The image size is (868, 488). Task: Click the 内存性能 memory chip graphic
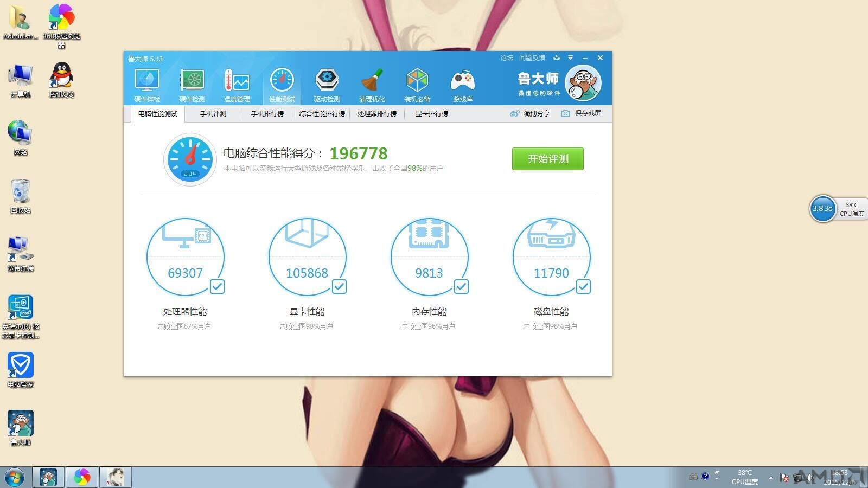click(x=429, y=233)
